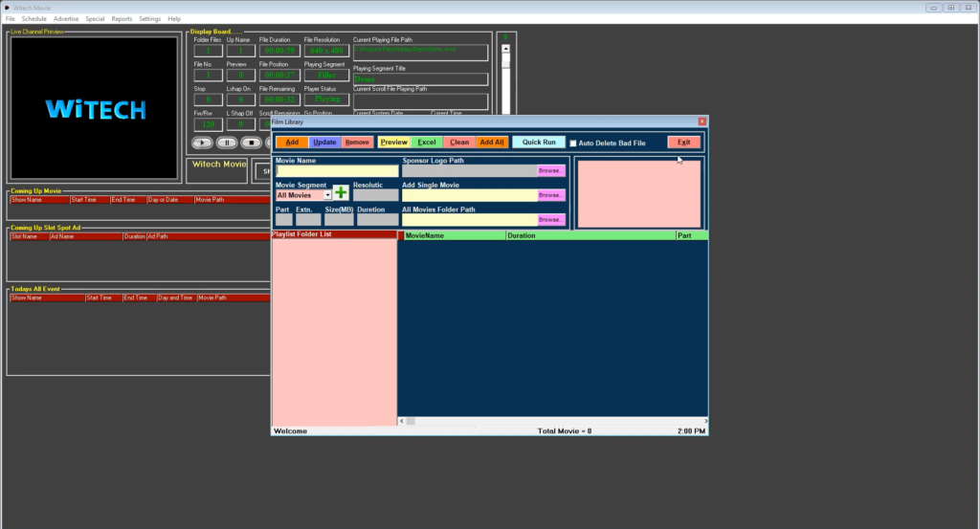Expand the Movie Segment dropdown
The image size is (980, 529).
tap(328, 195)
